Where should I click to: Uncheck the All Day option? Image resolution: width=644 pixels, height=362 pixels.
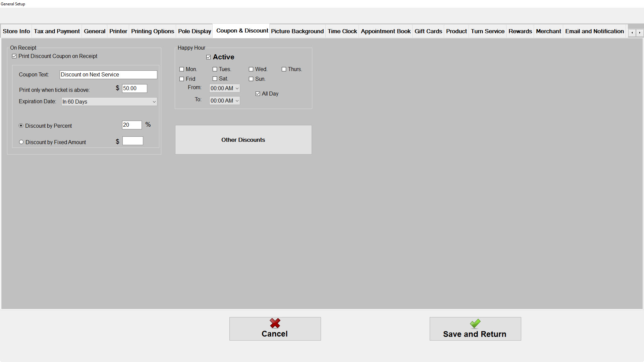coord(258,94)
